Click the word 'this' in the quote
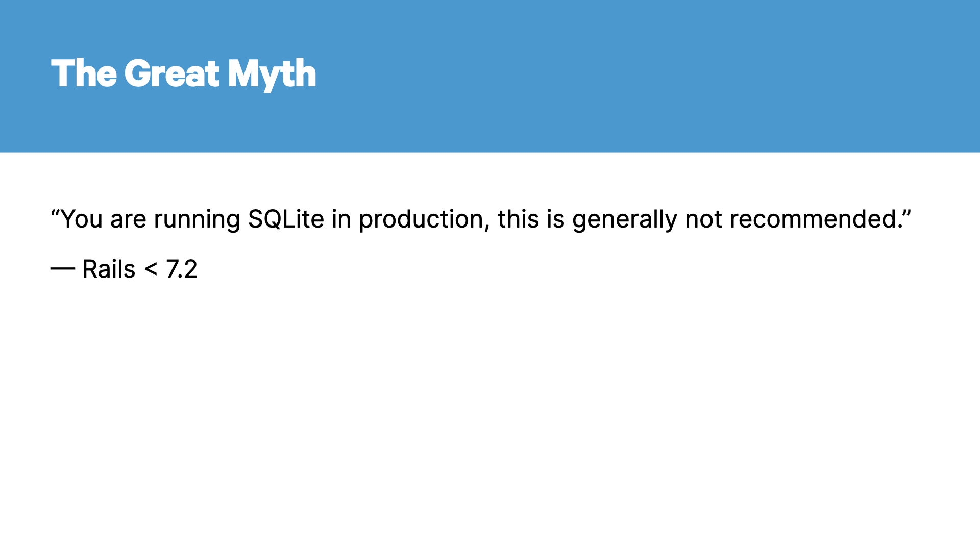This screenshot has width=980, height=551. (518, 219)
